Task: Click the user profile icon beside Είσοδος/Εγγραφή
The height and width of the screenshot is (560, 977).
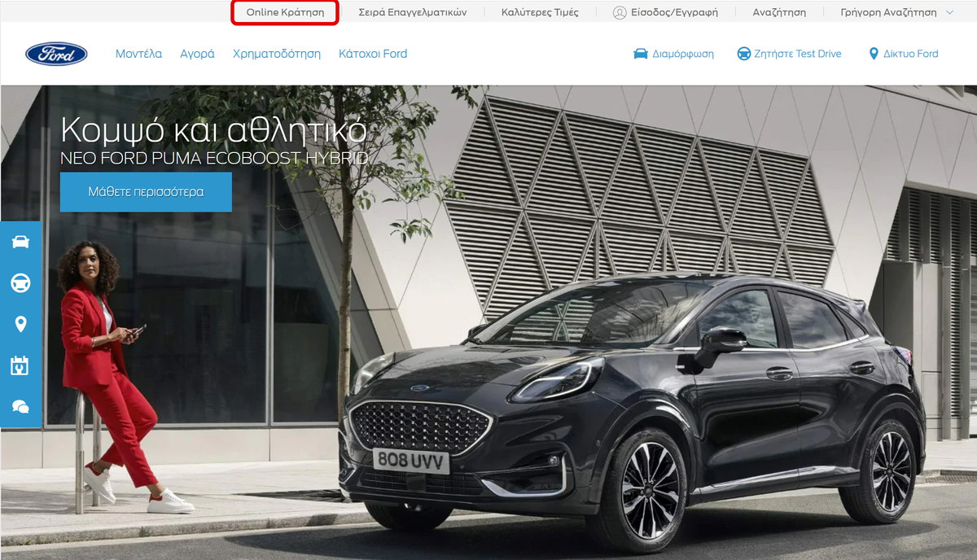Action: [620, 12]
